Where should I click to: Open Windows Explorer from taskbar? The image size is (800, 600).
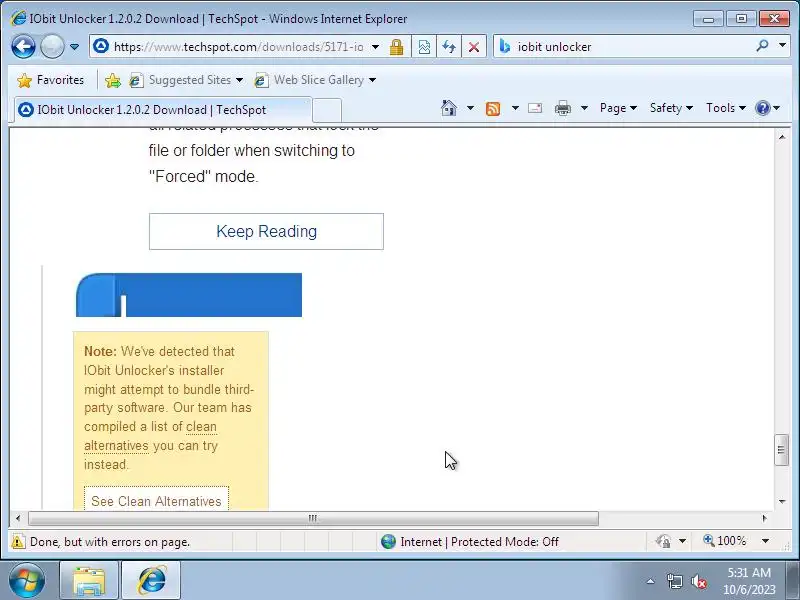tap(89, 581)
